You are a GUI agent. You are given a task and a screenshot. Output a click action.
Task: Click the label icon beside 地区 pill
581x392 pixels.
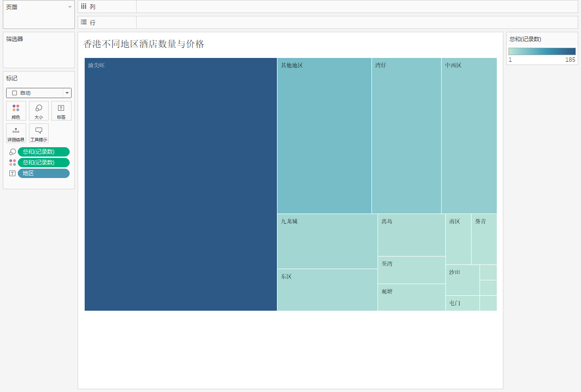(x=13, y=173)
